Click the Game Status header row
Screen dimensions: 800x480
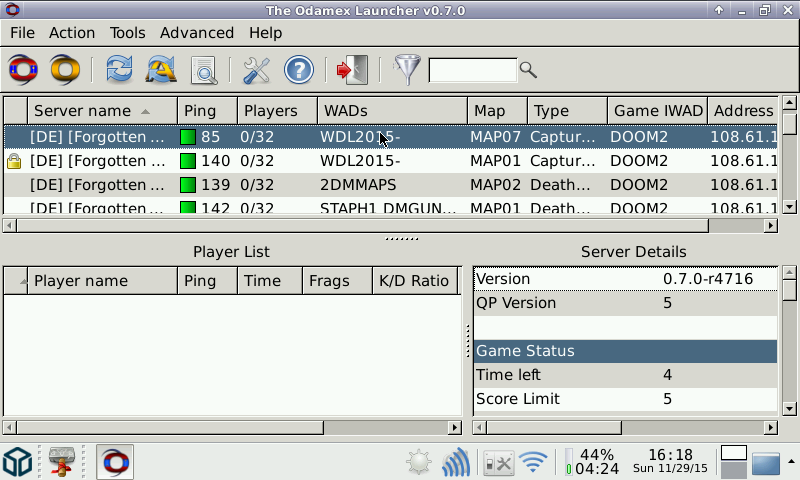coord(626,351)
